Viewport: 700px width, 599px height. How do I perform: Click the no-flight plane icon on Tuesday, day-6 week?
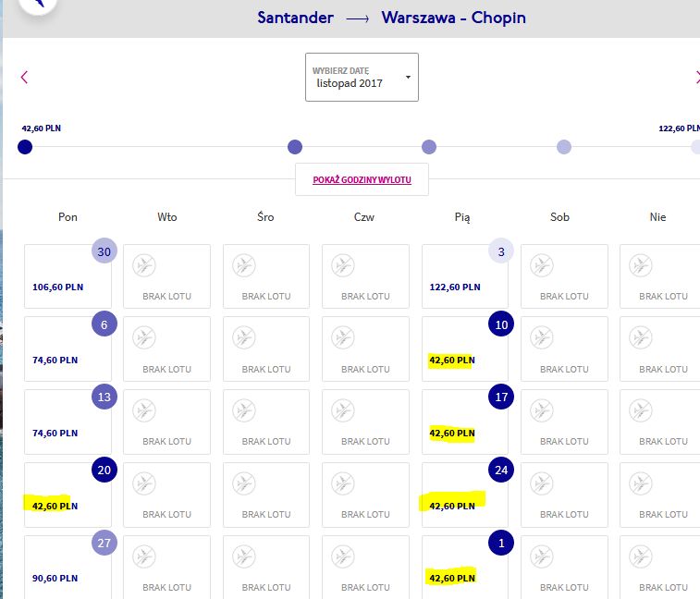[x=144, y=337]
